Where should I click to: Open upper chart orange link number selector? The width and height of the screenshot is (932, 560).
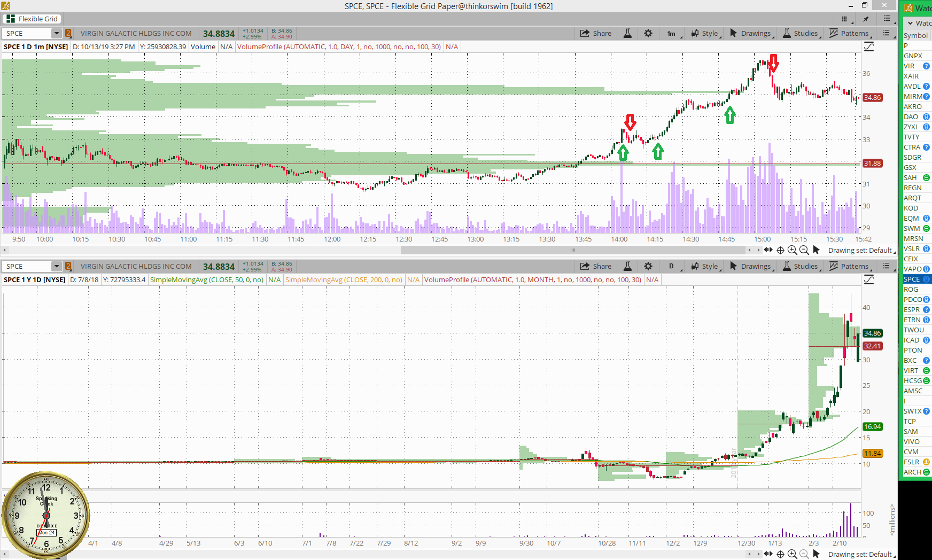[68, 33]
